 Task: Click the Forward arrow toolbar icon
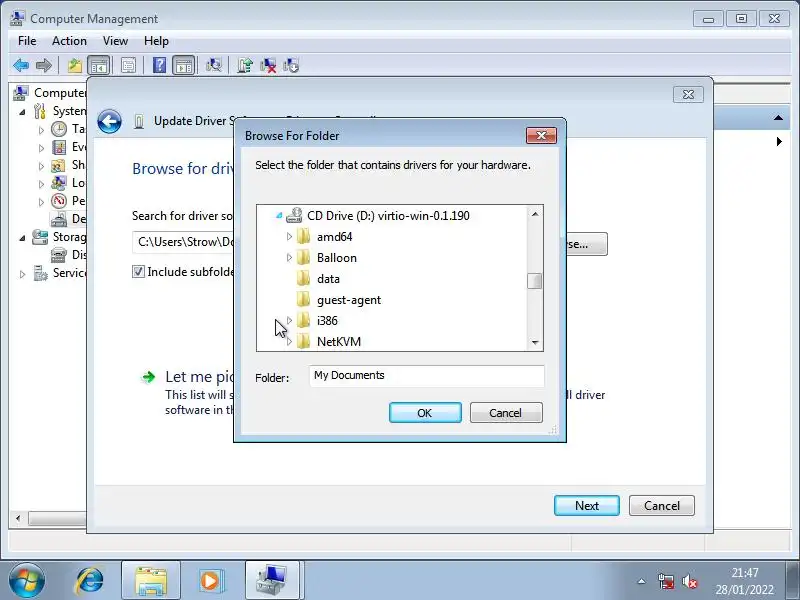click(x=44, y=65)
